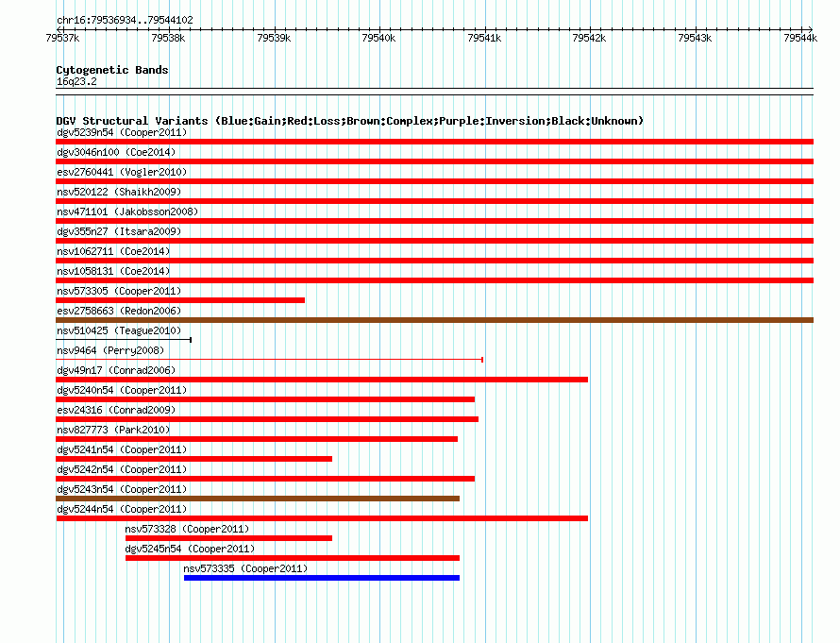Click the nsv573335 (Cooper2011) label

tap(245, 568)
